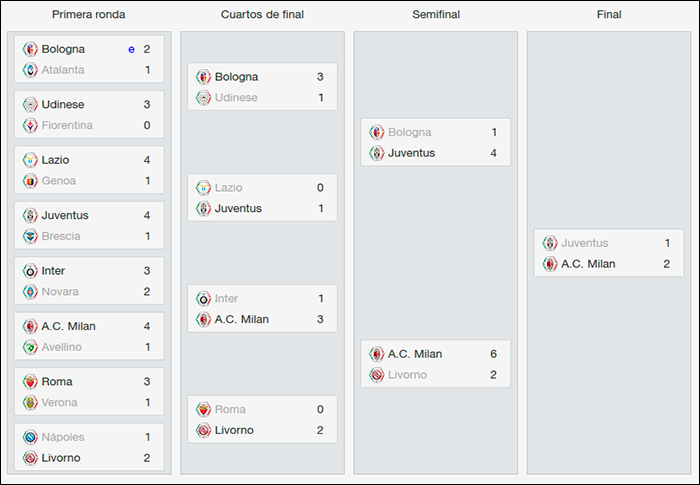Open the blue 'e' note next to Bologna

tap(131, 50)
